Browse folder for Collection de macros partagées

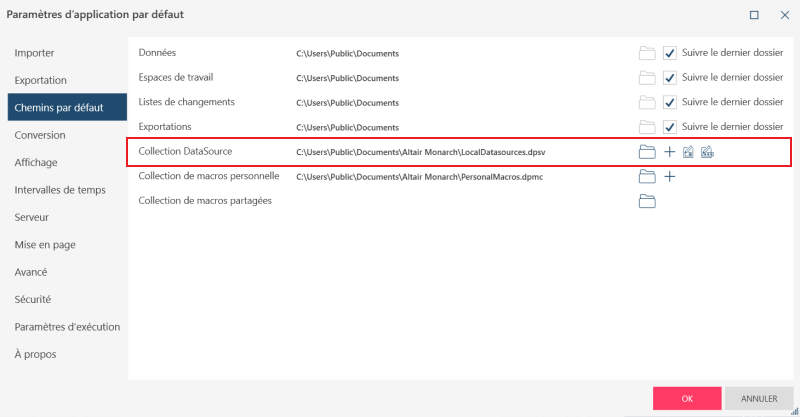pos(646,202)
